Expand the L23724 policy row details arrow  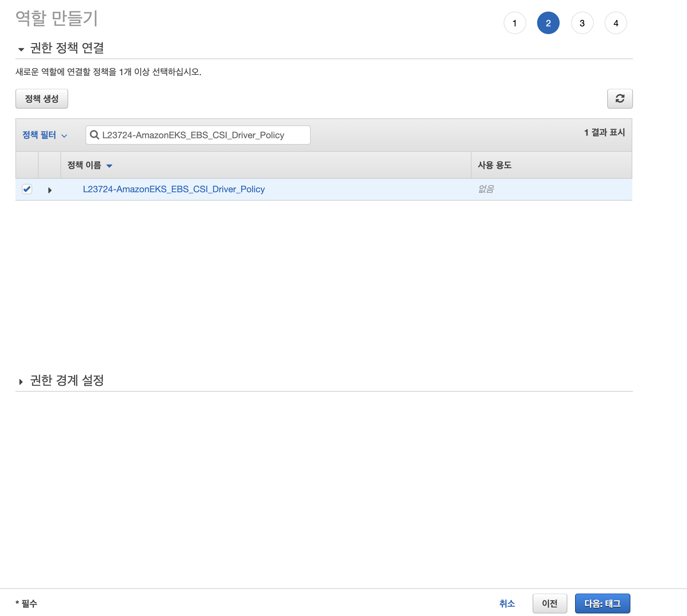coord(50,190)
